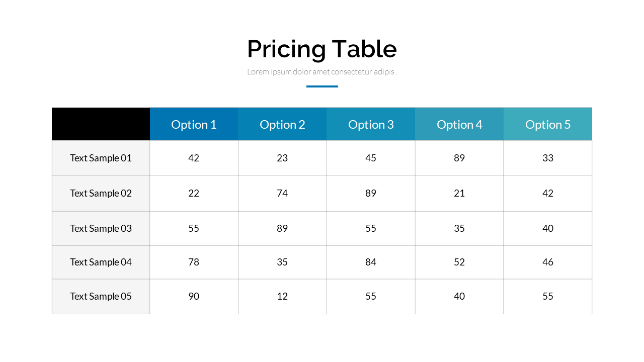Click the Text Sample 01 row label
644x362 pixels.
pos(101,158)
